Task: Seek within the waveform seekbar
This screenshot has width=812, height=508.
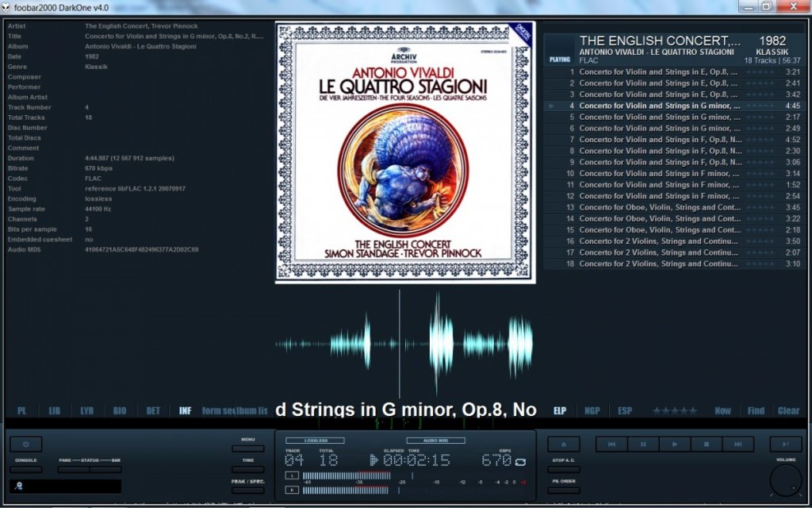Action: 404,344
